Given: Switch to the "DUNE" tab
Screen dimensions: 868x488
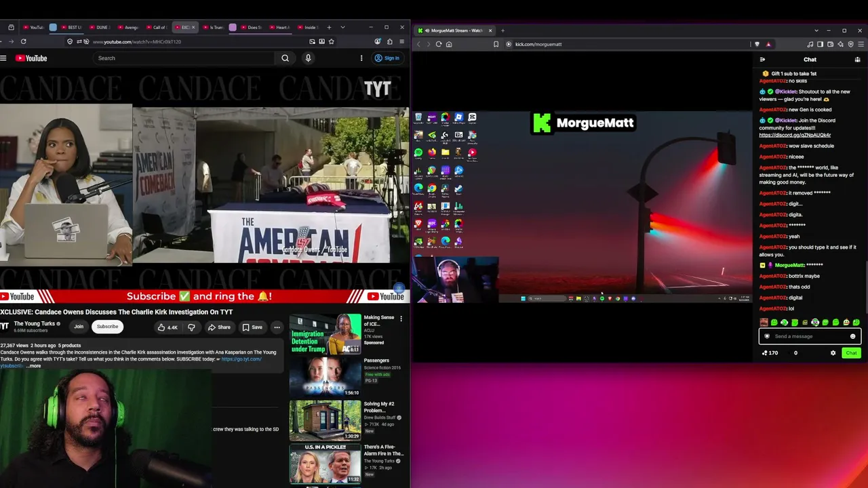Looking at the screenshot, I should [99, 28].
